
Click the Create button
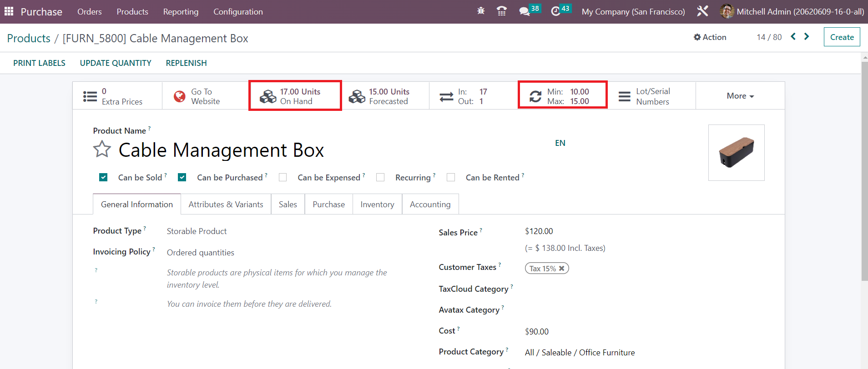tap(842, 37)
